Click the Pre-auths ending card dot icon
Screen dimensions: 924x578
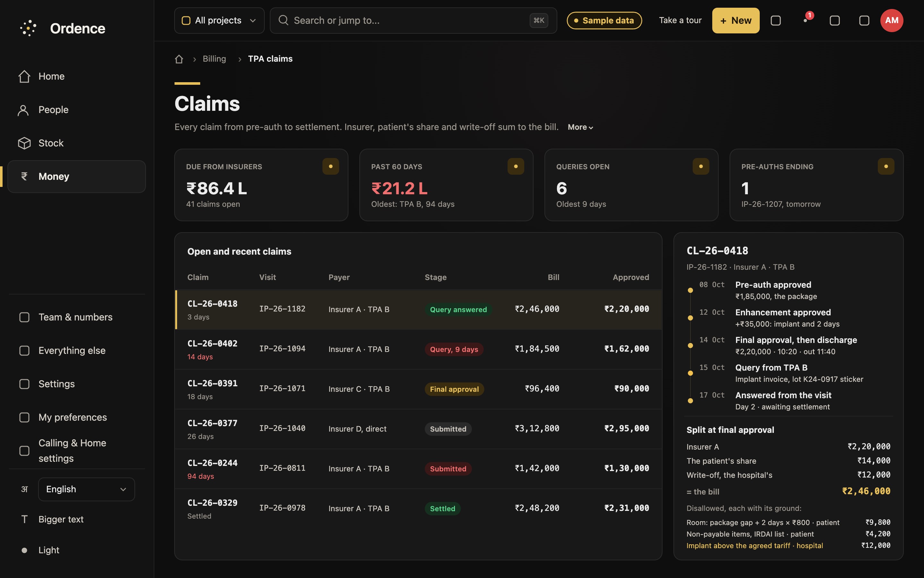(x=886, y=166)
